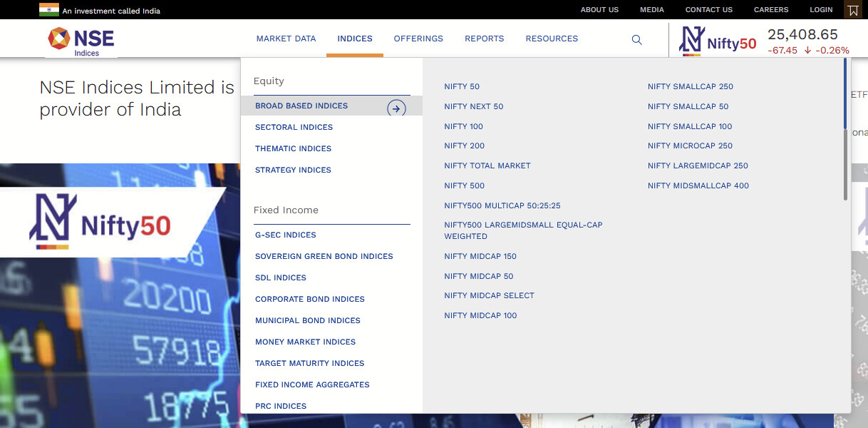Expand the Resources menu
Screen dimensions: 868x428
click(552, 39)
